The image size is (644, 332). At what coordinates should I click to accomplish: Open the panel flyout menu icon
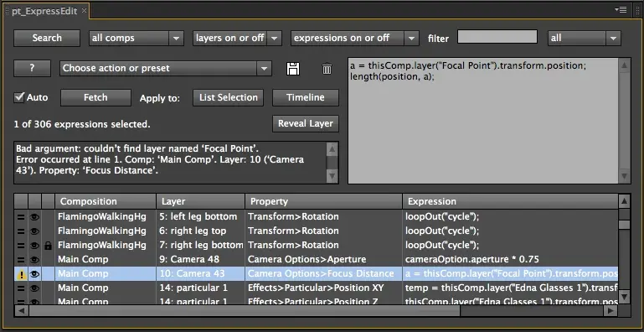[x=621, y=9]
